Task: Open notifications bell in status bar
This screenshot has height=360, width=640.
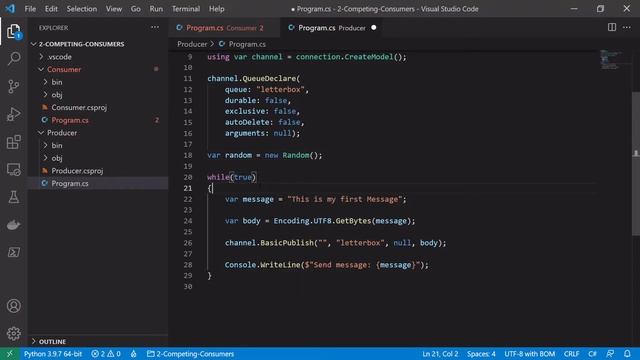Action: (x=627, y=354)
